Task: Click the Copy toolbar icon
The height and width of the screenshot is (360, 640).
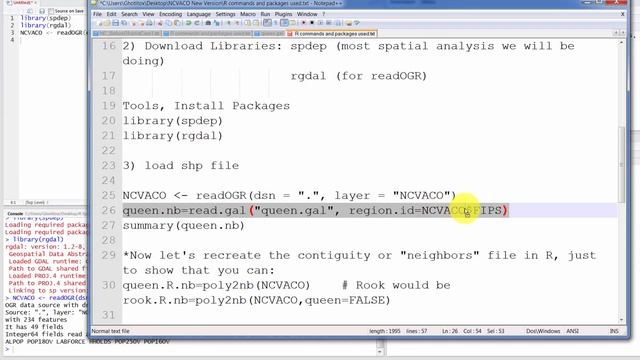Action: tap(169, 23)
